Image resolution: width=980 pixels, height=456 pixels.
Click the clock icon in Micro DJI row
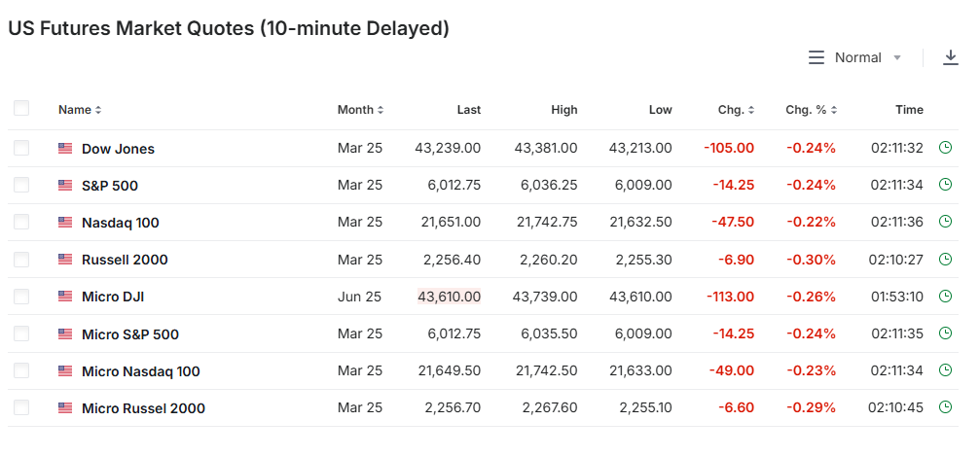(x=945, y=297)
